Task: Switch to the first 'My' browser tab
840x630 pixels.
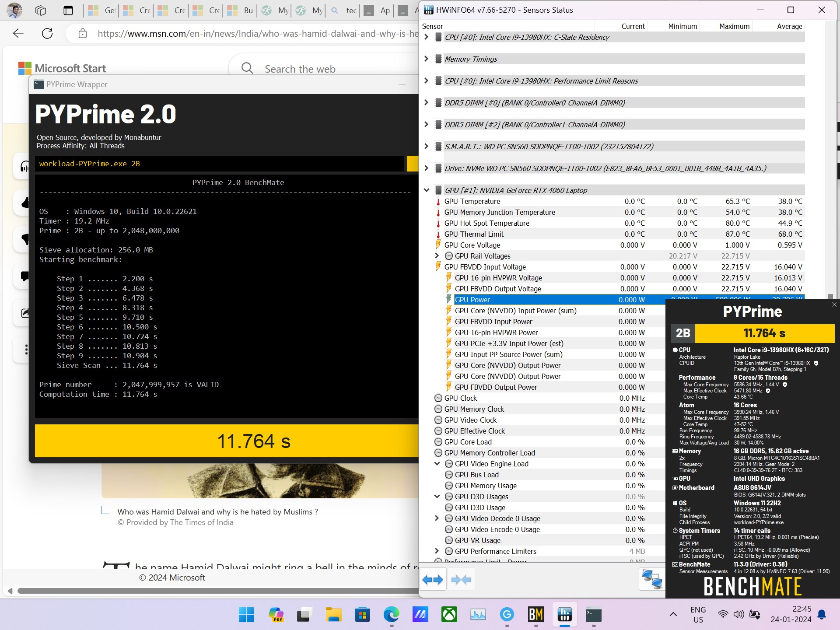Action: [275, 10]
